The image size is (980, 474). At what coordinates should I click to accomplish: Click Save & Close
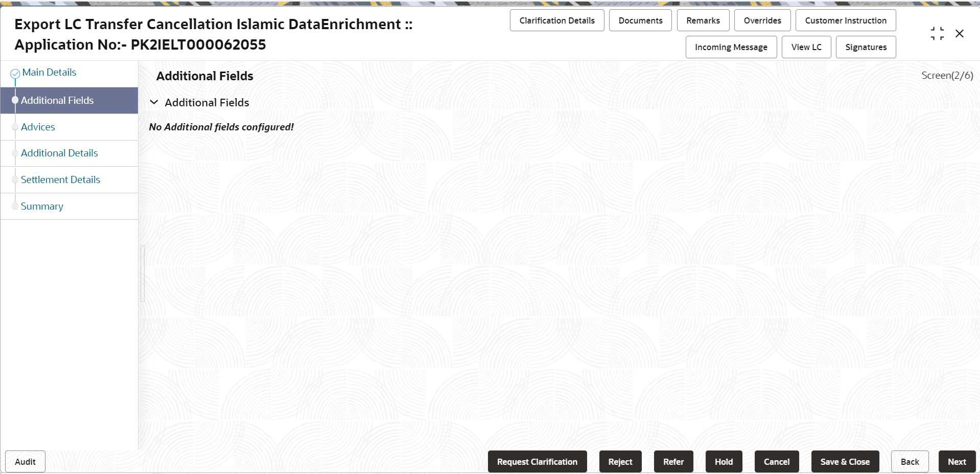click(x=845, y=462)
